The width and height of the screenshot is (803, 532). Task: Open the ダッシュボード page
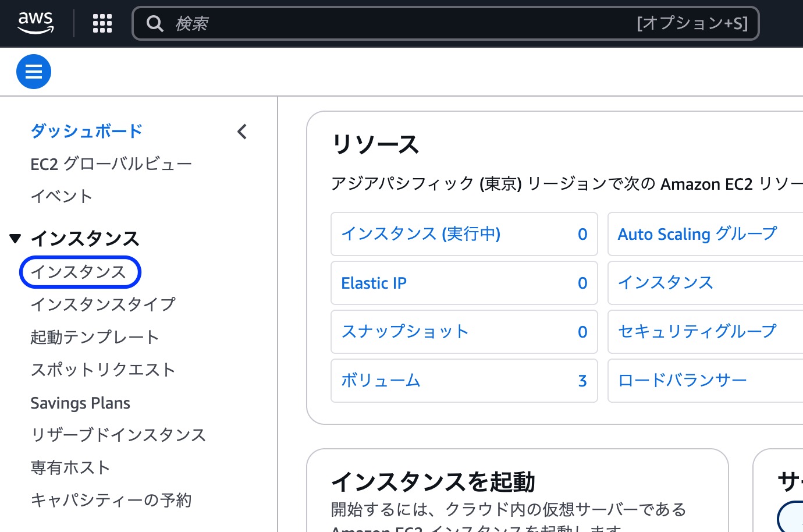[86, 131]
